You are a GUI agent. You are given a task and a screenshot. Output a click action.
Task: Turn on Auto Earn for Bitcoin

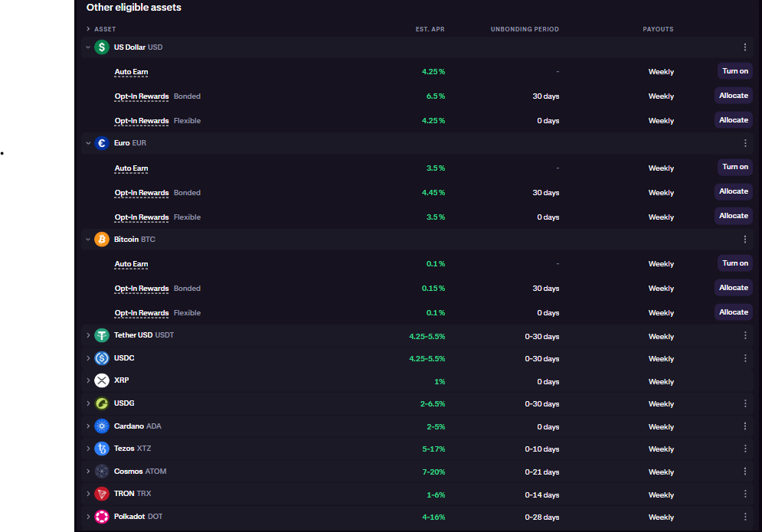734,263
